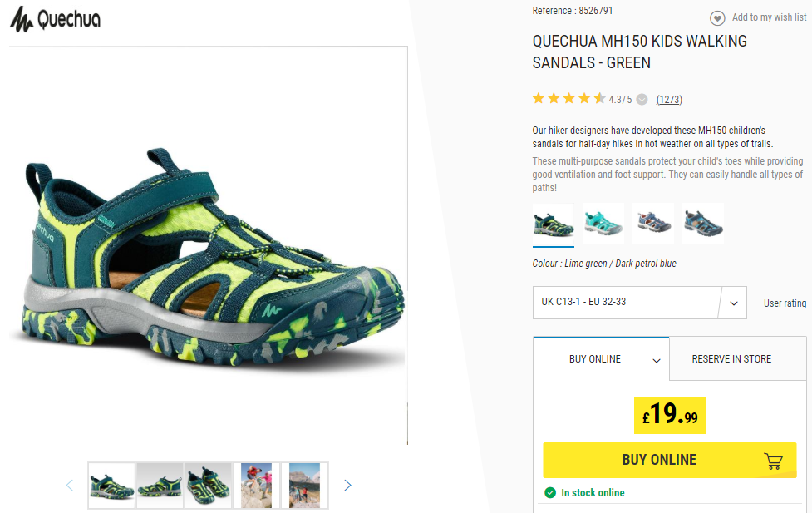Show previous gallery images with left arrow
Image resolution: width=812 pixels, height=513 pixels.
coord(69,485)
